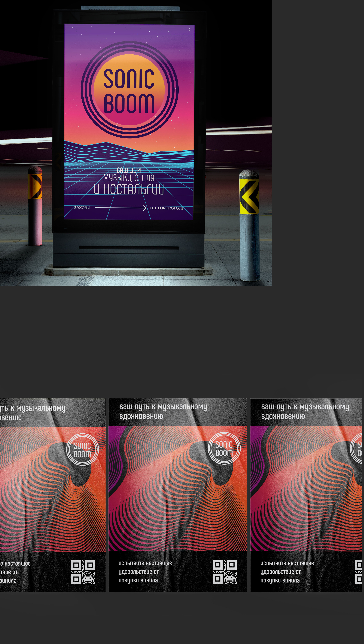
Task: Click the 'И НОСТАЛЬГИИ' slogan line
Action: (x=129, y=189)
